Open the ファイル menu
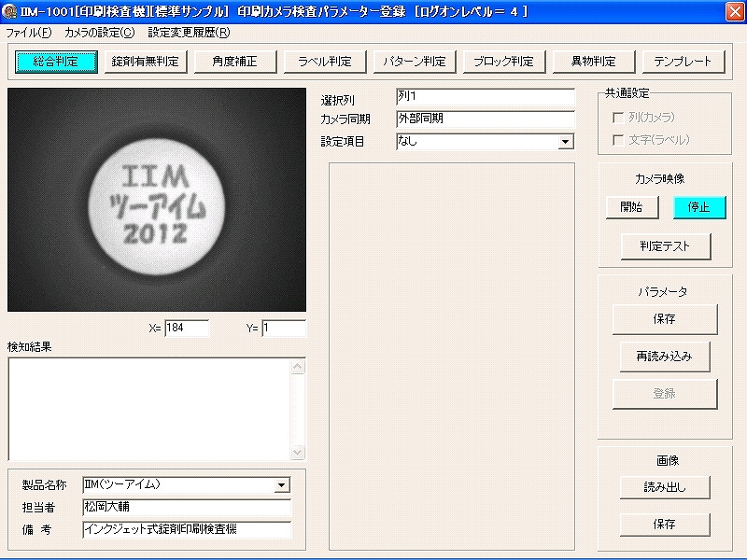The height and width of the screenshot is (560, 747). (29, 33)
